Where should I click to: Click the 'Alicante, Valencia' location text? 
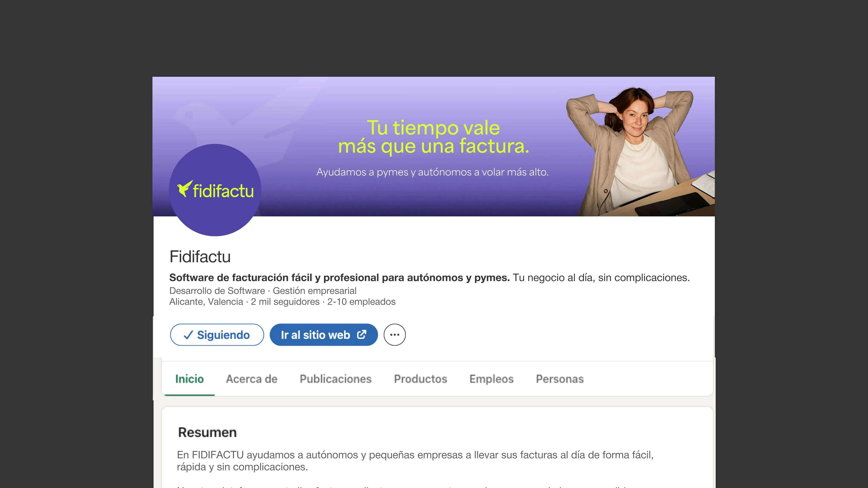pyautogui.click(x=206, y=302)
